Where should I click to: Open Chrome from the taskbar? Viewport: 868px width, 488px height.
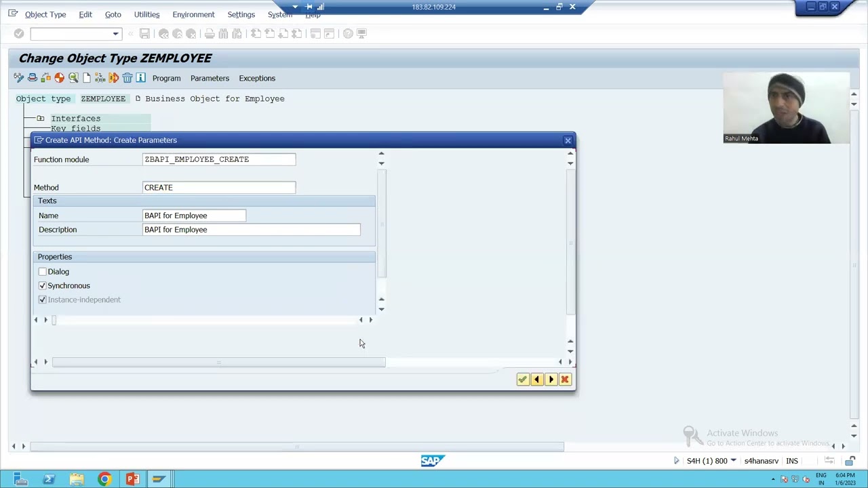click(x=104, y=479)
